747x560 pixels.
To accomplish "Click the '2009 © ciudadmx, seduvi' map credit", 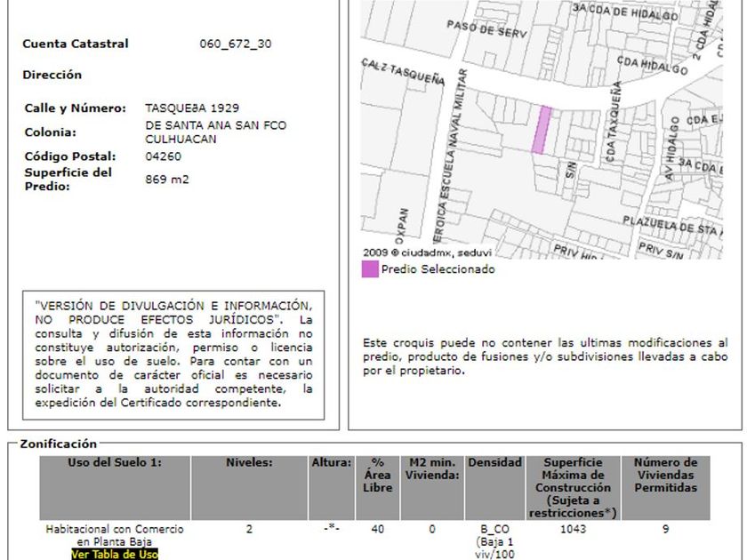I will coord(428,252).
